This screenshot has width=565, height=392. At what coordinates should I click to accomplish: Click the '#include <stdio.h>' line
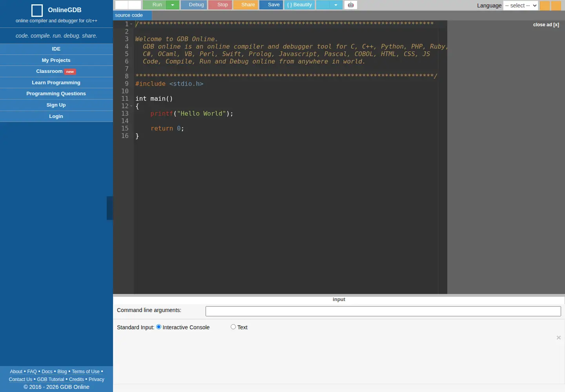pos(169,84)
